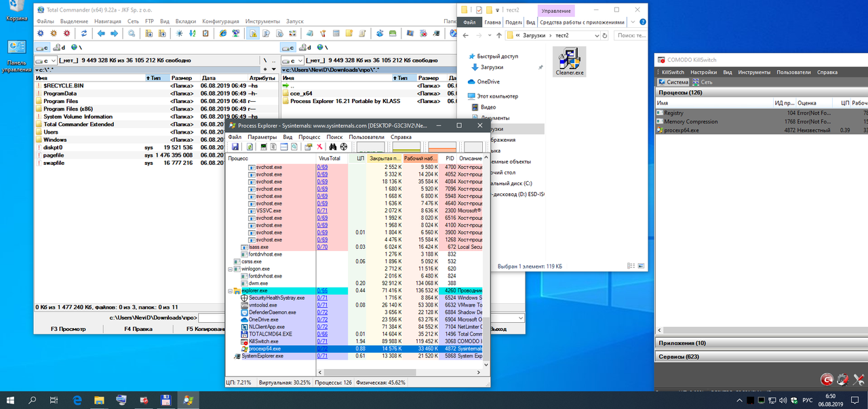Click the red X kill process icon
The height and width of the screenshot is (409, 868).
coord(319,147)
